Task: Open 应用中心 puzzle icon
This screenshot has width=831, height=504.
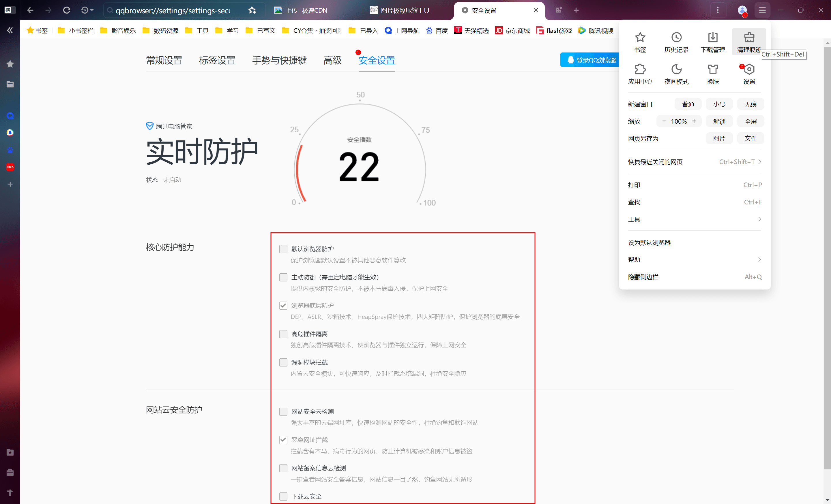Action: pos(640,69)
